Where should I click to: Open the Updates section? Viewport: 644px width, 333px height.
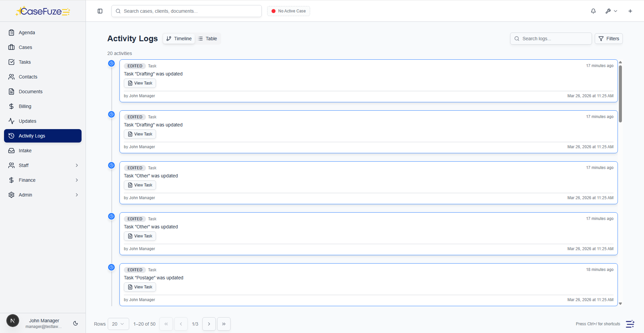pos(28,121)
